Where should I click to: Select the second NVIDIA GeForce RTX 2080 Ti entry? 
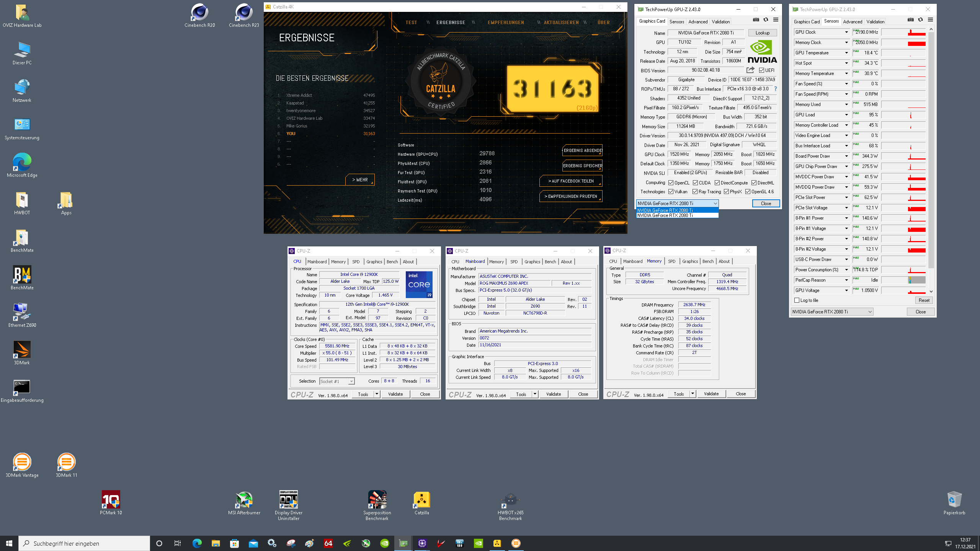pyautogui.click(x=677, y=215)
